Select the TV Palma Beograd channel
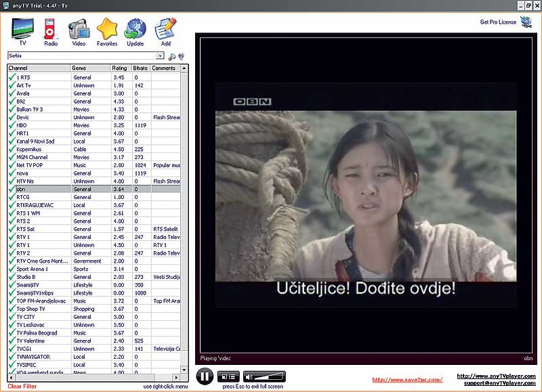The width and height of the screenshot is (542, 392). [93, 332]
